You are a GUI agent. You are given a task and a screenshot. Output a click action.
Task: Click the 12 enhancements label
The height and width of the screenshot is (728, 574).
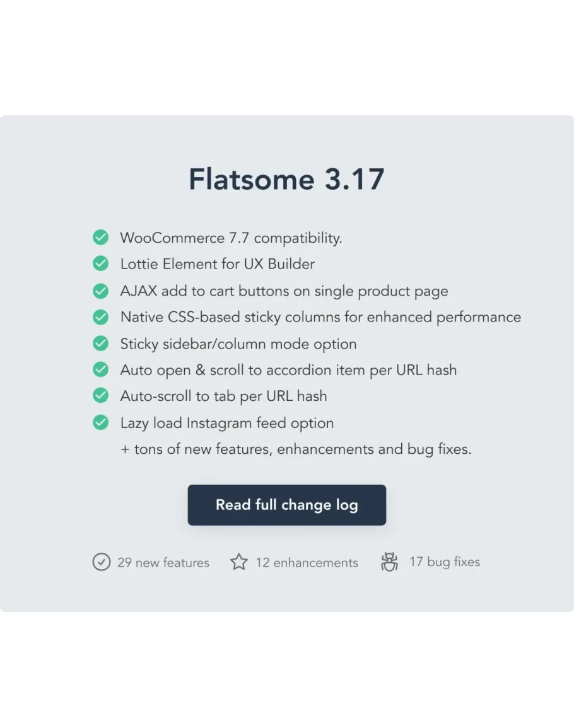pos(307,562)
